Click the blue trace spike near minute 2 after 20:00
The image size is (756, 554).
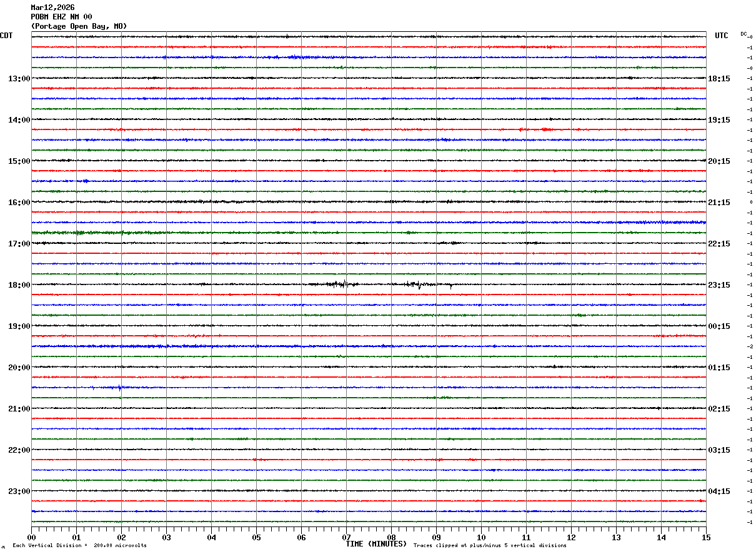(x=121, y=388)
